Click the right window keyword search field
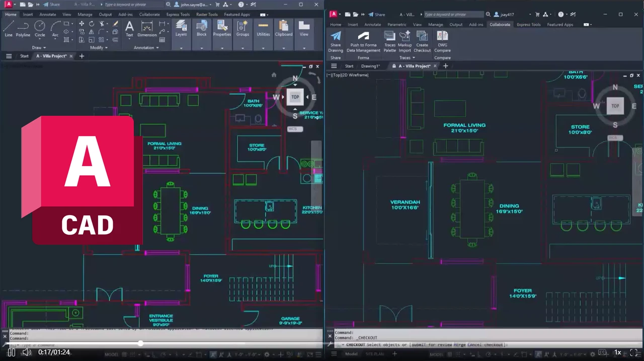644x361 pixels. click(453, 15)
